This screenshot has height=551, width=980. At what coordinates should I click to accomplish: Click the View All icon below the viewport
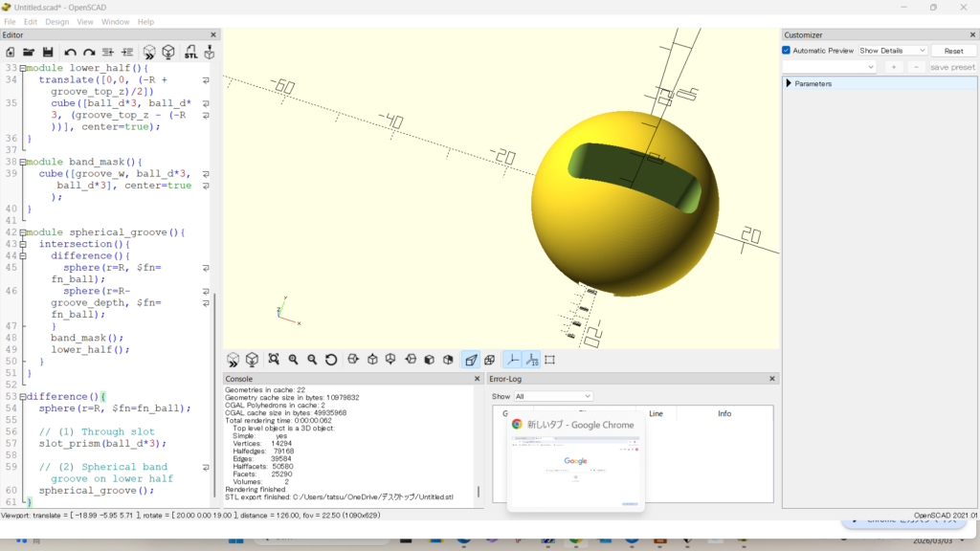pyautogui.click(x=274, y=360)
